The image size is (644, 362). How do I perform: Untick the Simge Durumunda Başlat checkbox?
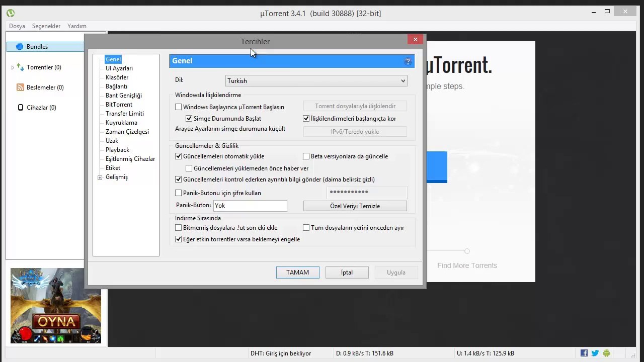(x=189, y=119)
